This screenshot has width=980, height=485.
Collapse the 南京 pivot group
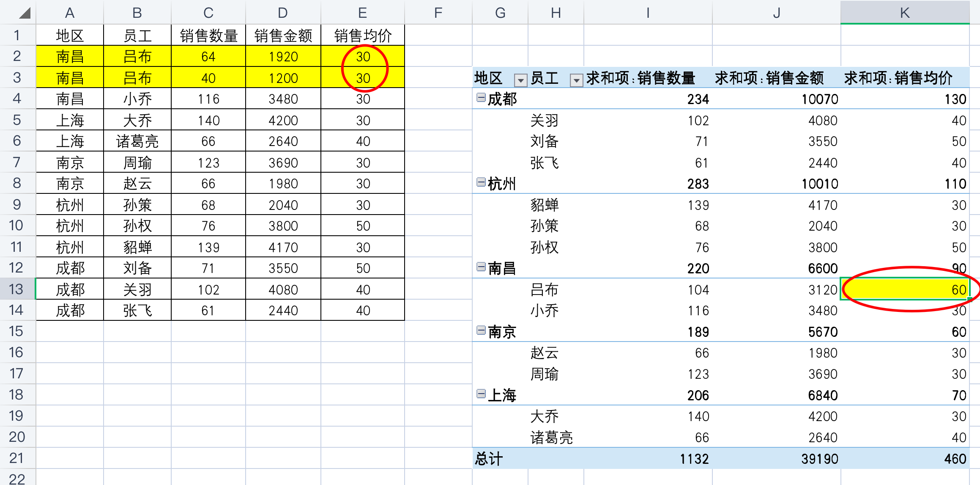(481, 331)
